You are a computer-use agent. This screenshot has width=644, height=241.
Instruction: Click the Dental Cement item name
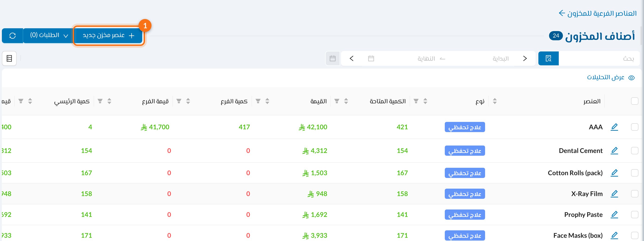pos(581,151)
